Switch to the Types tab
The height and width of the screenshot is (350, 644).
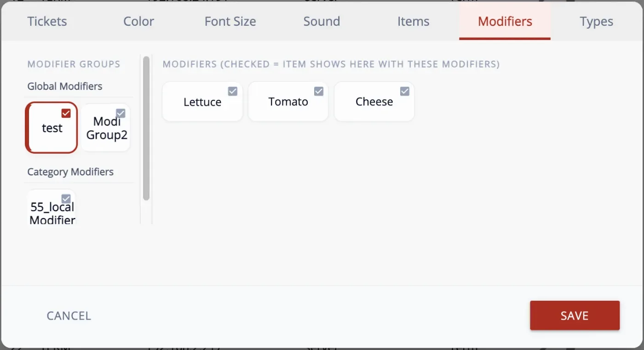tap(596, 21)
